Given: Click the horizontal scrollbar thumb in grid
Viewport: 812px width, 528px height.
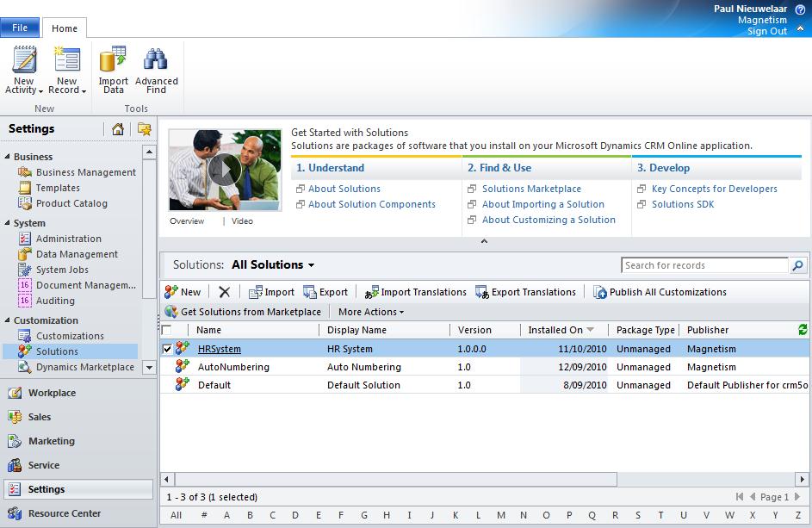Looking at the screenshot, I should tap(396, 479).
